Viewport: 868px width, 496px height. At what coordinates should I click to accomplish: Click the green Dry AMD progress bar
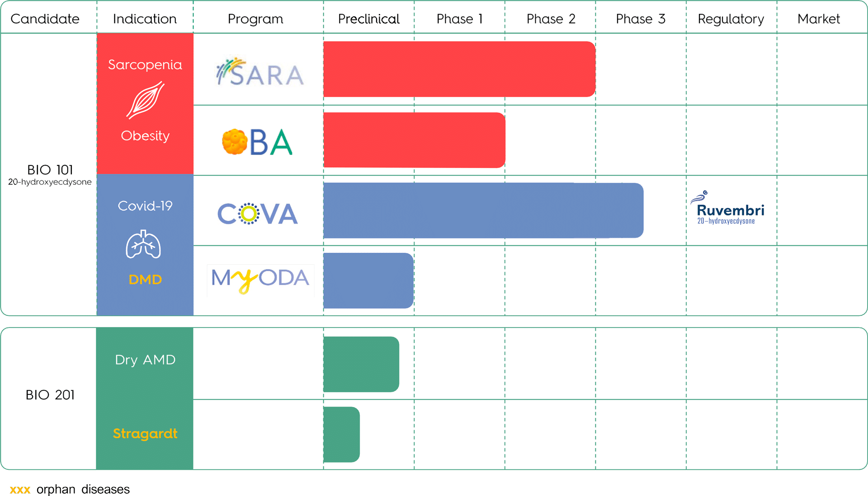(x=361, y=364)
